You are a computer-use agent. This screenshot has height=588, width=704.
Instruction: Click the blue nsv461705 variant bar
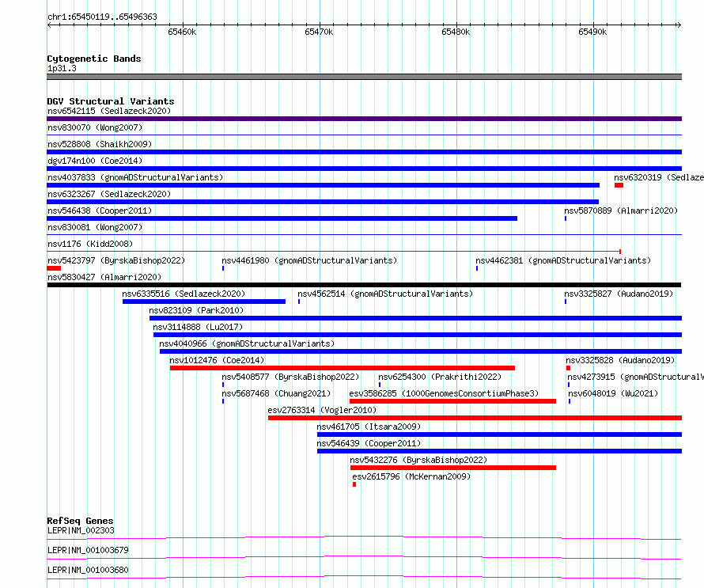pyautogui.click(x=499, y=434)
